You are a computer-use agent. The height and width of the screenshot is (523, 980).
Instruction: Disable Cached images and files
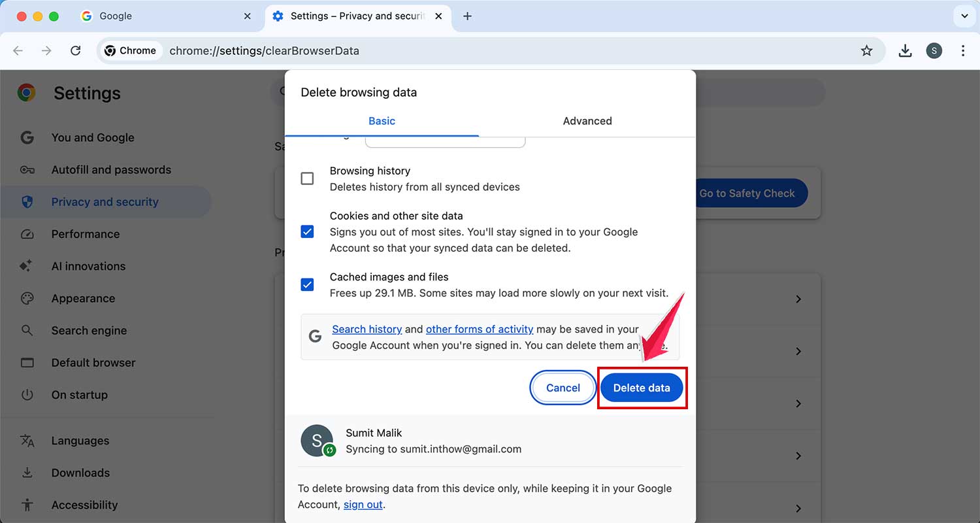click(308, 284)
